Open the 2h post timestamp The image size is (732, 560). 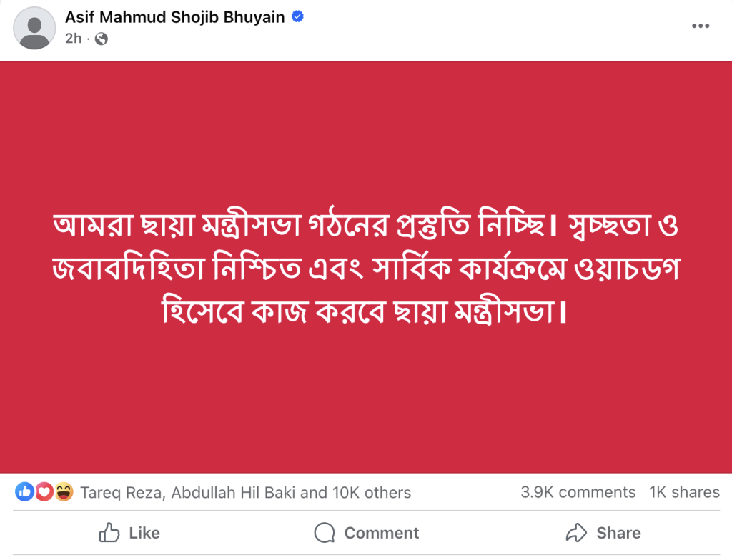click(x=73, y=39)
